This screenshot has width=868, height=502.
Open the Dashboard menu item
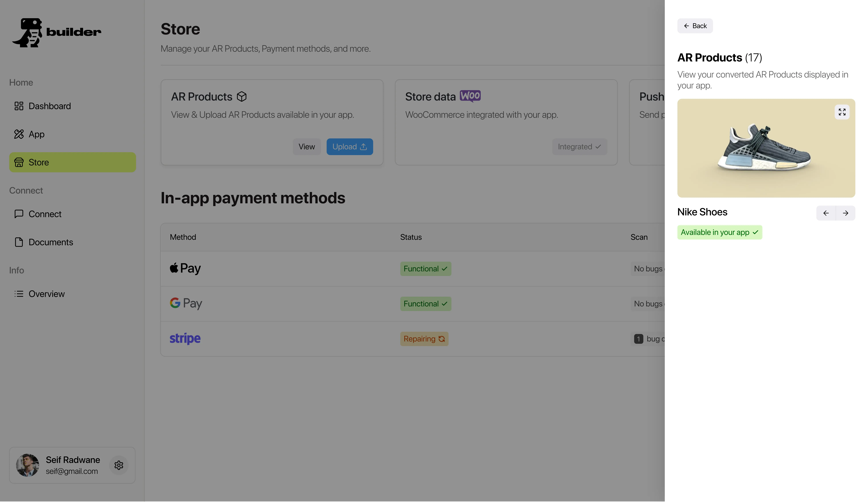pyautogui.click(x=50, y=106)
